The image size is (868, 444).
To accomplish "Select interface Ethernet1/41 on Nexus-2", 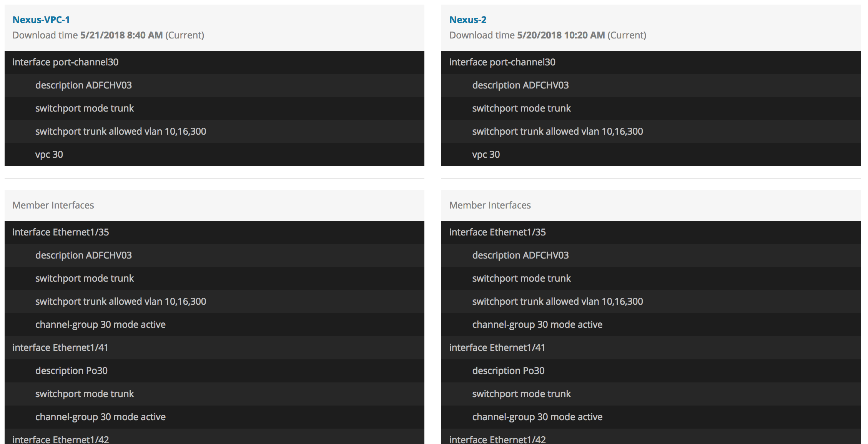I will pos(497,348).
